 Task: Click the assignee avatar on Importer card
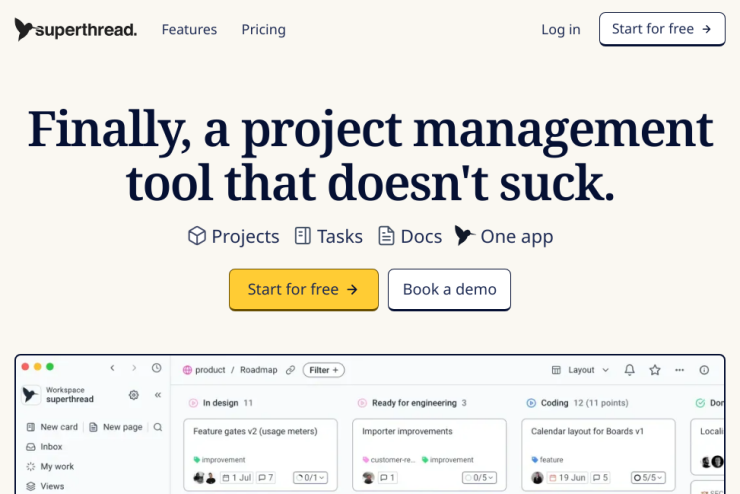368,478
